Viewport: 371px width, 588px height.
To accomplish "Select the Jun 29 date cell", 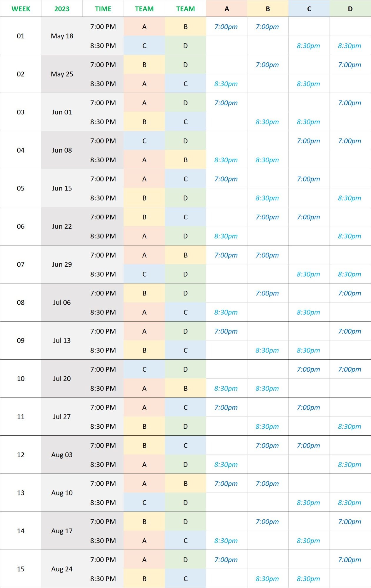I will point(62,264).
